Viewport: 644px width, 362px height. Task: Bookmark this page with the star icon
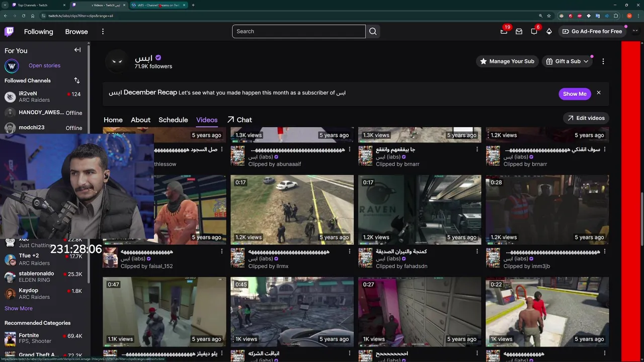click(x=549, y=16)
